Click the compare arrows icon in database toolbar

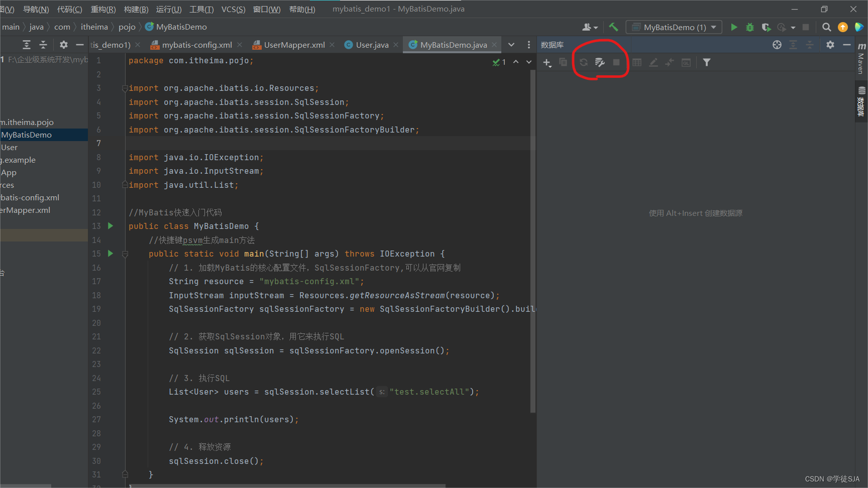pyautogui.click(x=670, y=62)
